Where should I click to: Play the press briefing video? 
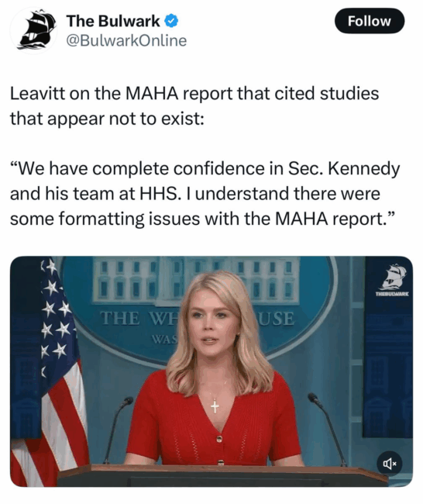click(211, 371)
